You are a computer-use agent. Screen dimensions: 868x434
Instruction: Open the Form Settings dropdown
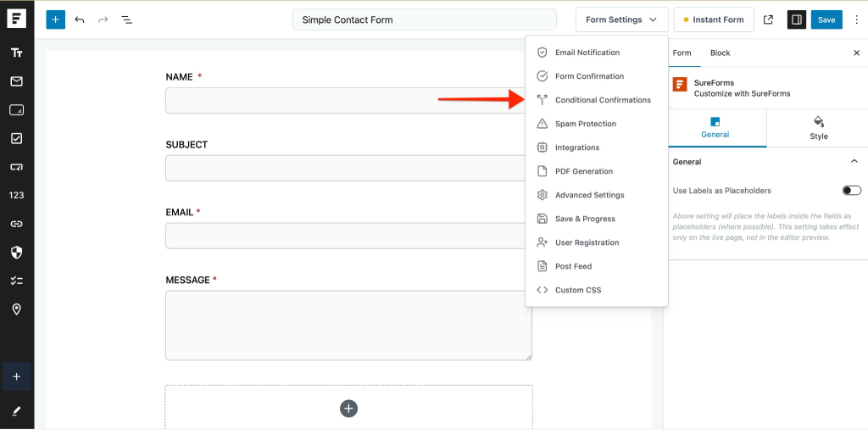(x=621, y=19)
